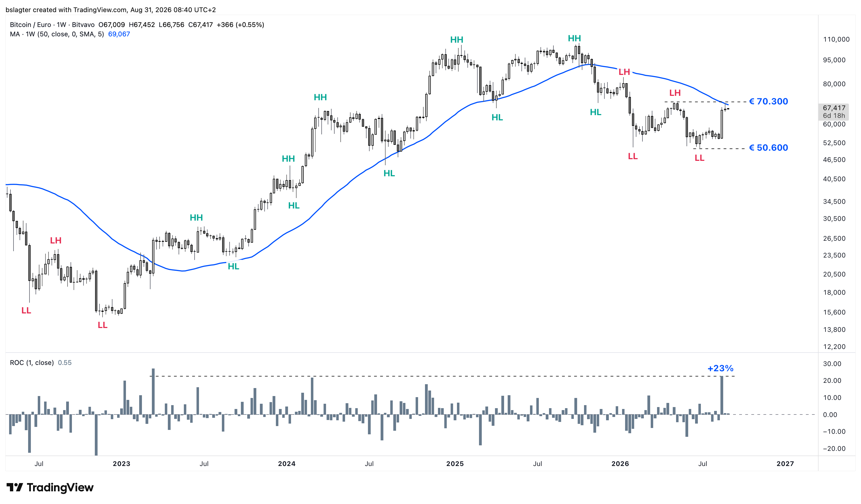Click the 95,000 price axis label
The image size is (861, 504).
pos(834,60)
